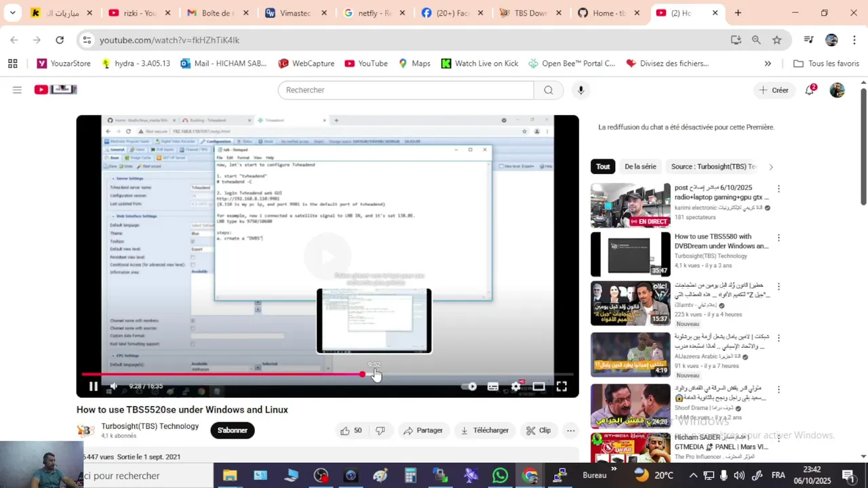
Task: Switch to the Facebook browser tab
Action: pyautogui.click(x=452, y=13)
